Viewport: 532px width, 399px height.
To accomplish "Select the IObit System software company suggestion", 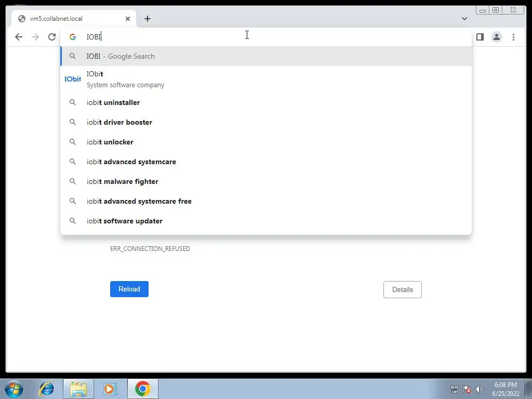I will [x=266, y=79].
